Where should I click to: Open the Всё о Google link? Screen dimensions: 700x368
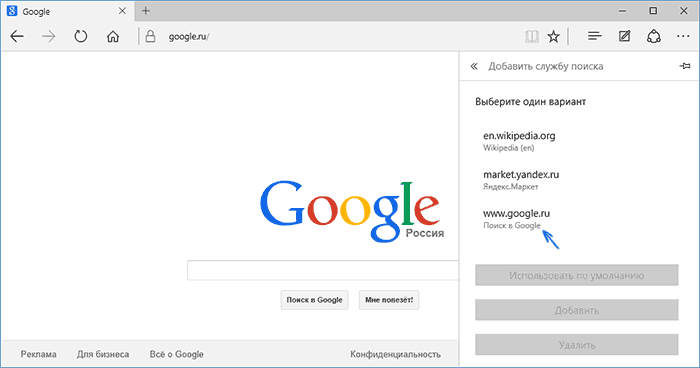176,354
